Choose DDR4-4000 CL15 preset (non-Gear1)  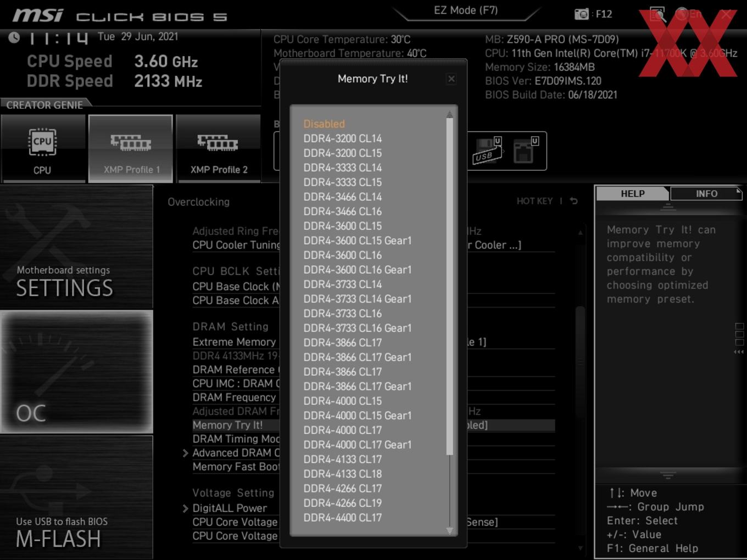pyautogui.click(x=343, y=401)
